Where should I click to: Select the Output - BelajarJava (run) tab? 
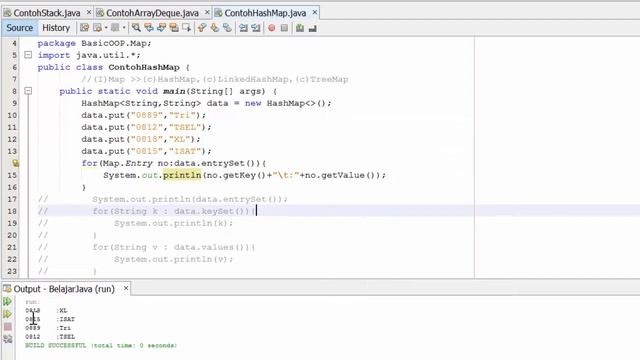tap(64, 289)
